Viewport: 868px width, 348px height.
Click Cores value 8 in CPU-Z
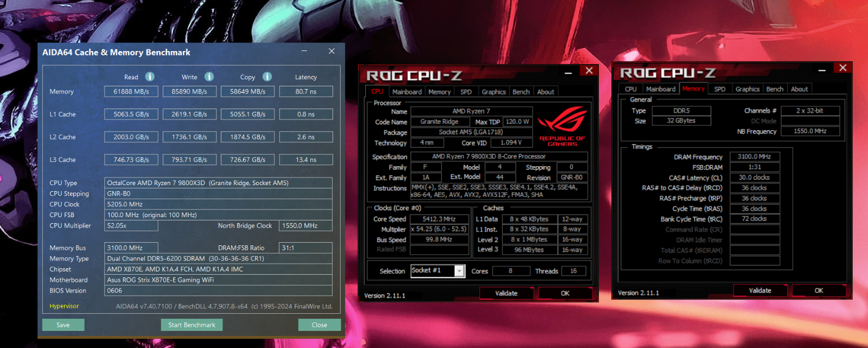pyautogui.click(x=510, y=271)
